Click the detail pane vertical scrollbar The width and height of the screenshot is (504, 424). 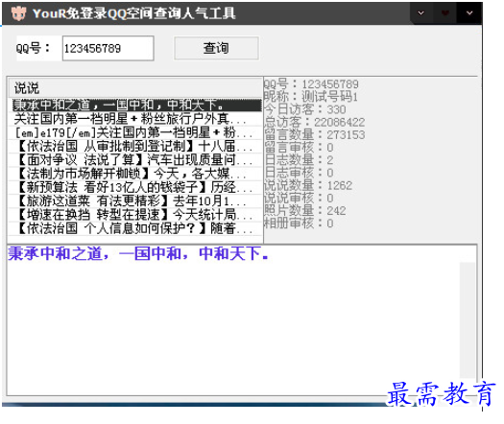click(468, 320)
